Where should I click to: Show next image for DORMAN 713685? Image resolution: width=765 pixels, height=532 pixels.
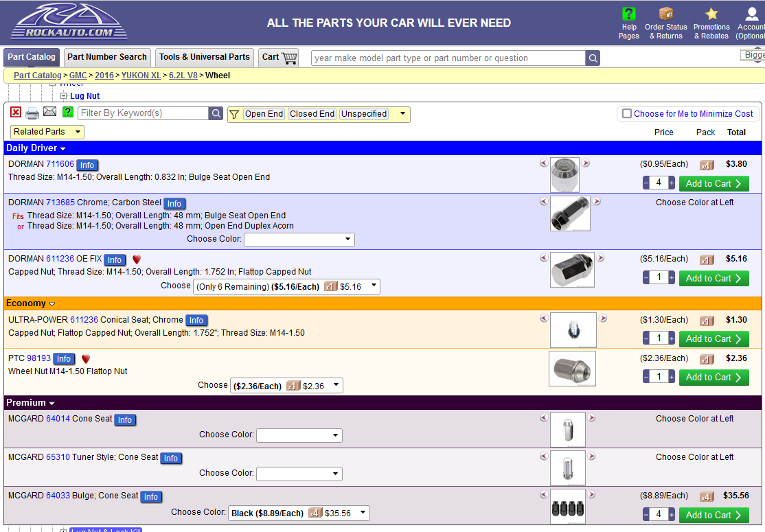596,201
